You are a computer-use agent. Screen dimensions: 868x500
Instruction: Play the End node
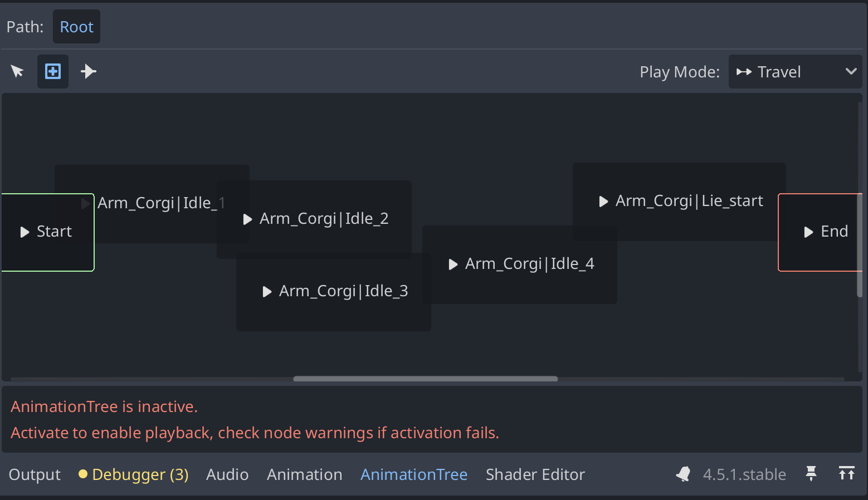(808, 232)
